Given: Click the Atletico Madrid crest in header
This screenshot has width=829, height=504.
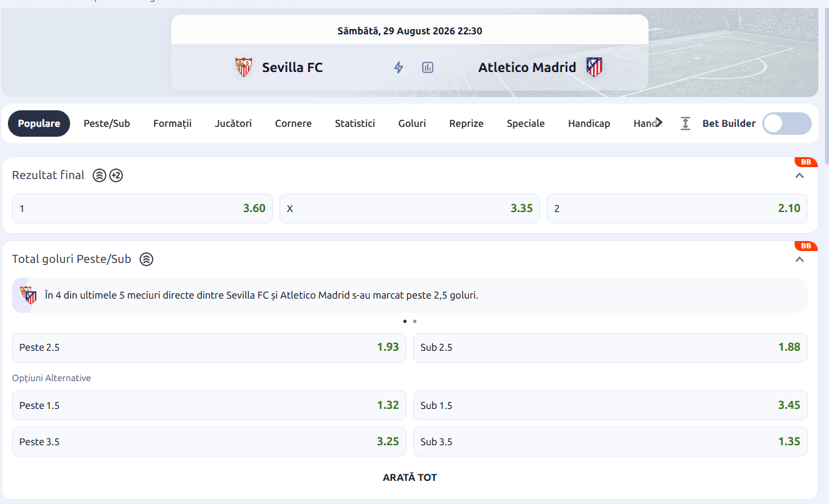Looking at the screenshot, I should [594, 67].
